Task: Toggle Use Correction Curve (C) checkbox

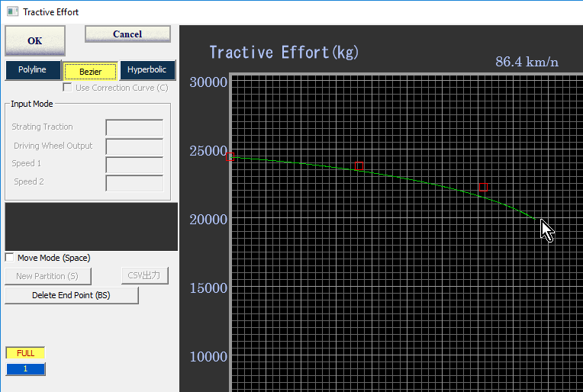Action: [x=67, y=88]
